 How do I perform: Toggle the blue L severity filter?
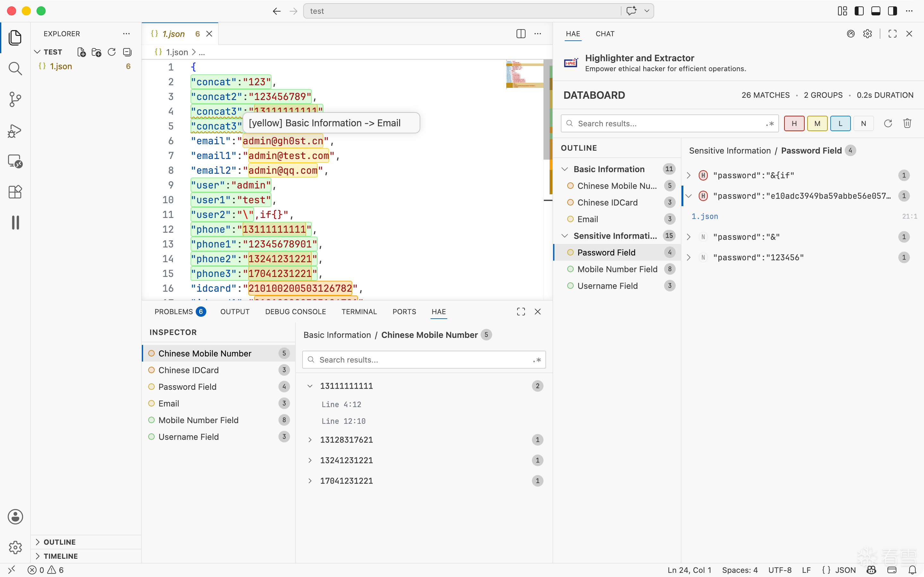click(840, 123)
